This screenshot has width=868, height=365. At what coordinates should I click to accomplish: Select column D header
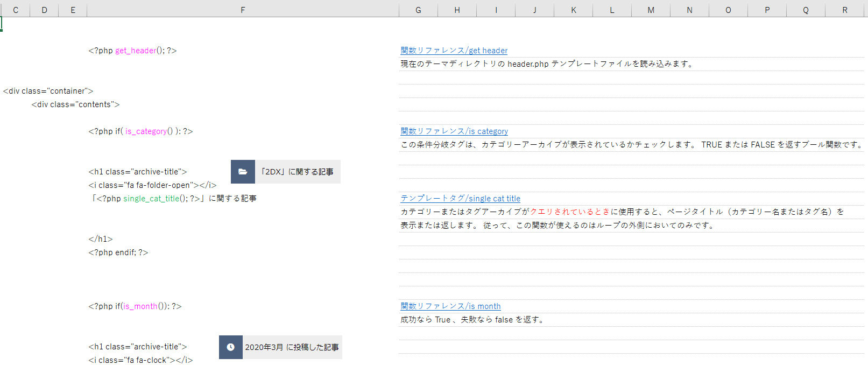[x=44, y=10]
